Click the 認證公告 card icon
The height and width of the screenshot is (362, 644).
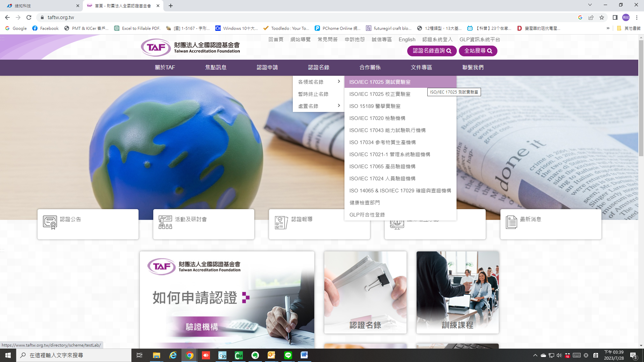(50, 222)
